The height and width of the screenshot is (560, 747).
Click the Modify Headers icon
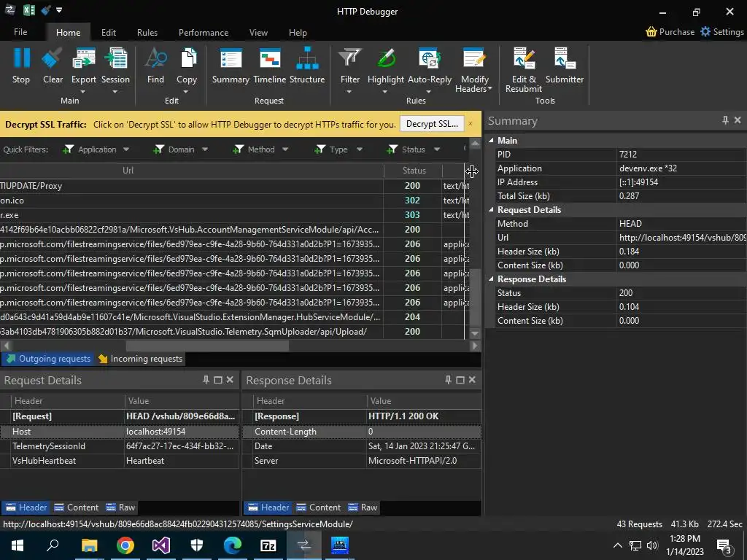tap(474, 59)
